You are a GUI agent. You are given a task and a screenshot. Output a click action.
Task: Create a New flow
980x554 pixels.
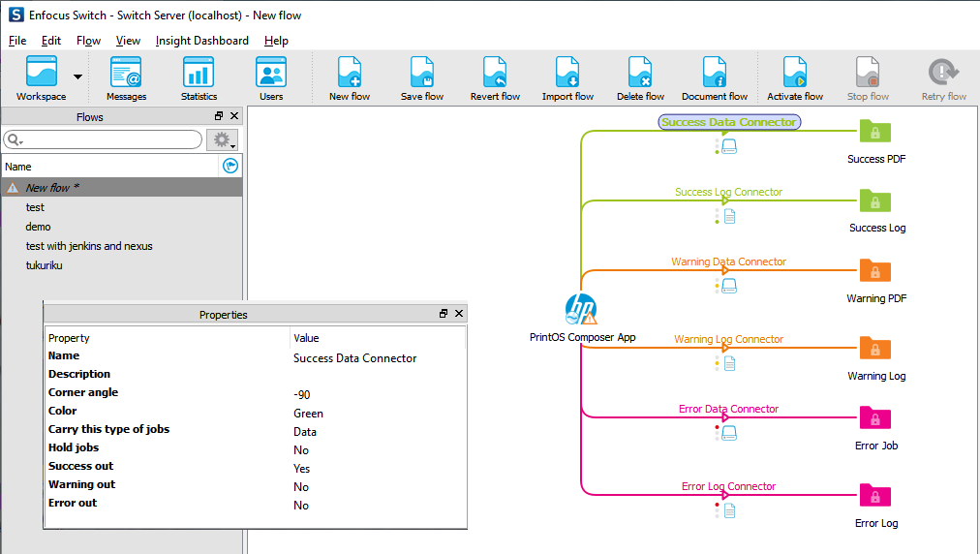[350, 78]
